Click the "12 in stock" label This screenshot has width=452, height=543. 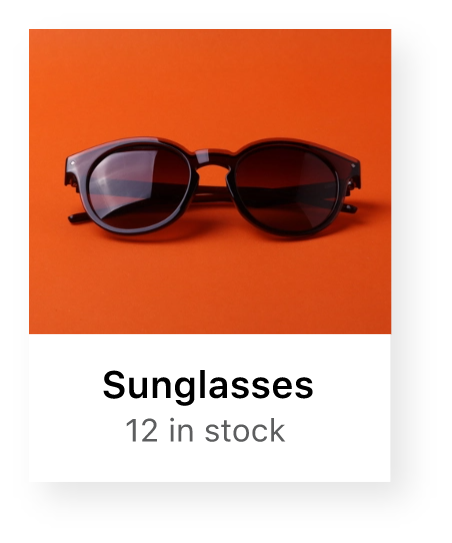click(205, 430)
